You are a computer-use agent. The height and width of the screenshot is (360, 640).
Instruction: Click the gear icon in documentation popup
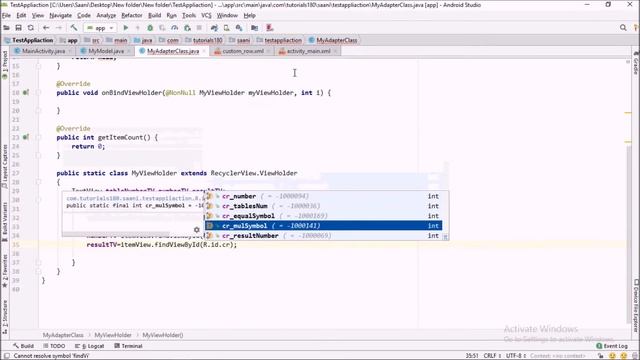coord(197,230)
